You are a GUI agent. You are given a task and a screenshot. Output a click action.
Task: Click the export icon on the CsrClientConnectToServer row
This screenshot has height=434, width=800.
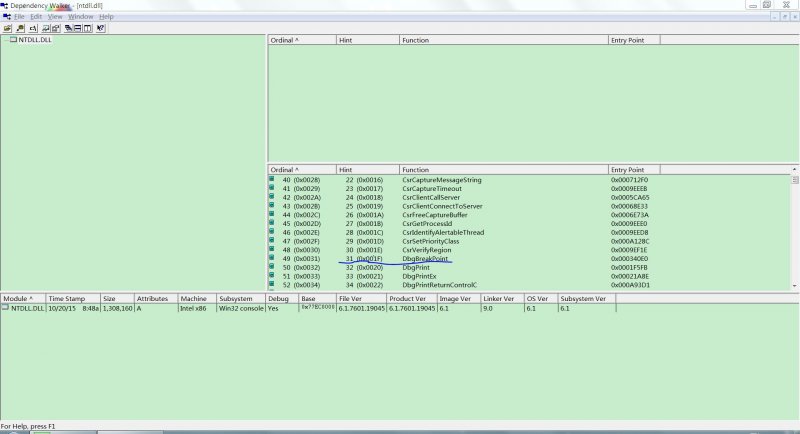[x=271, y=205]
